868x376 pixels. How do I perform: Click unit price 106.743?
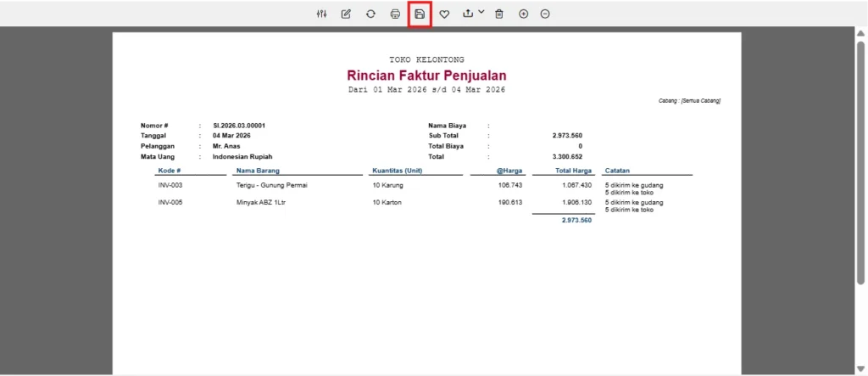509,185
